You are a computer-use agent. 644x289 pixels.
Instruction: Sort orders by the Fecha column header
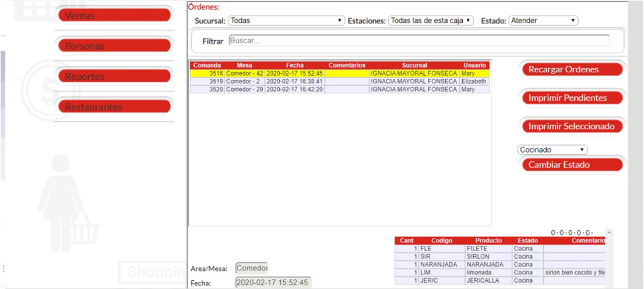point(294,65)
